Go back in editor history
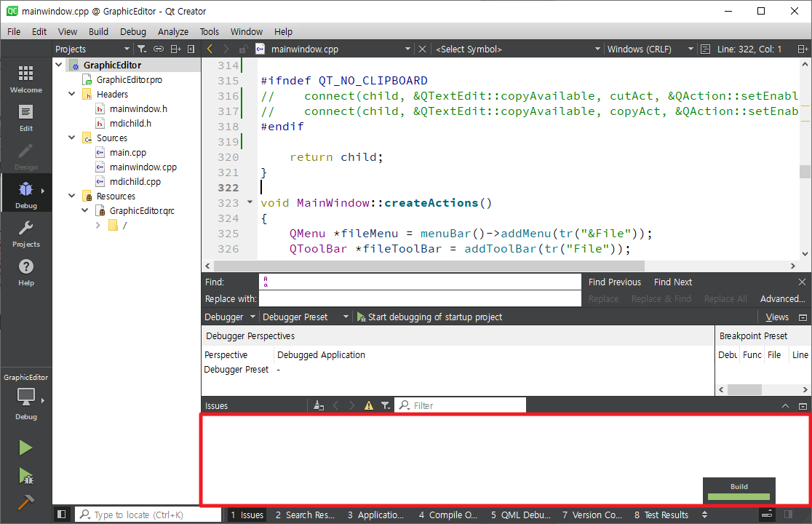The width and height of the screenshot is (812, 524). pos(210,49)
